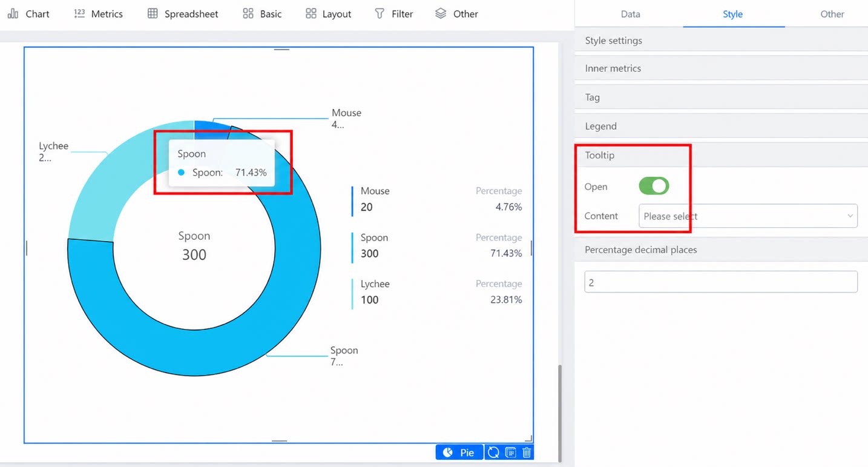The image size is (868, 467).
Task: Delete the chart with the trash icon
Action: point(527,452)
